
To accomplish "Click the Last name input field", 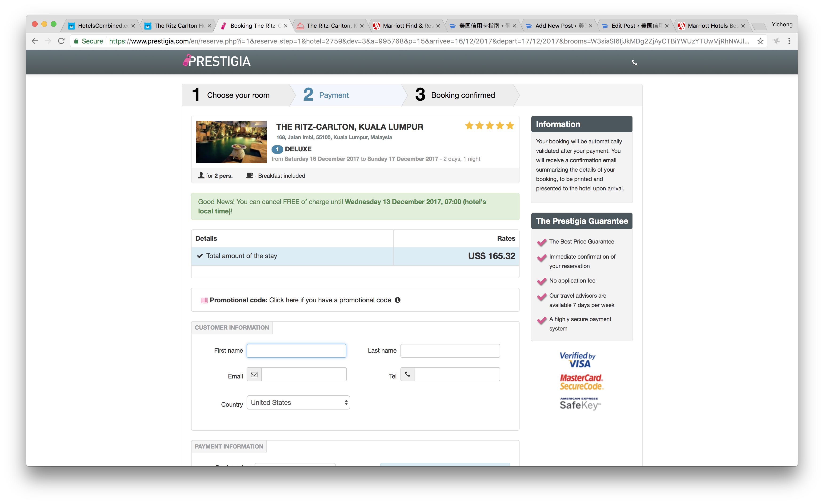I will click(x=450, y=351).
